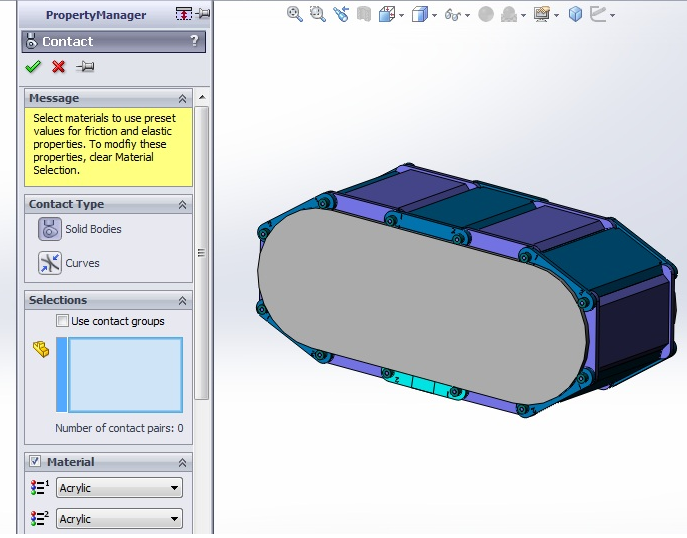The width and height of the screenshot is (687, 538).
Task: Uncheck the Material checkbox
Action: pyautogui.click(x=35, y=461)
